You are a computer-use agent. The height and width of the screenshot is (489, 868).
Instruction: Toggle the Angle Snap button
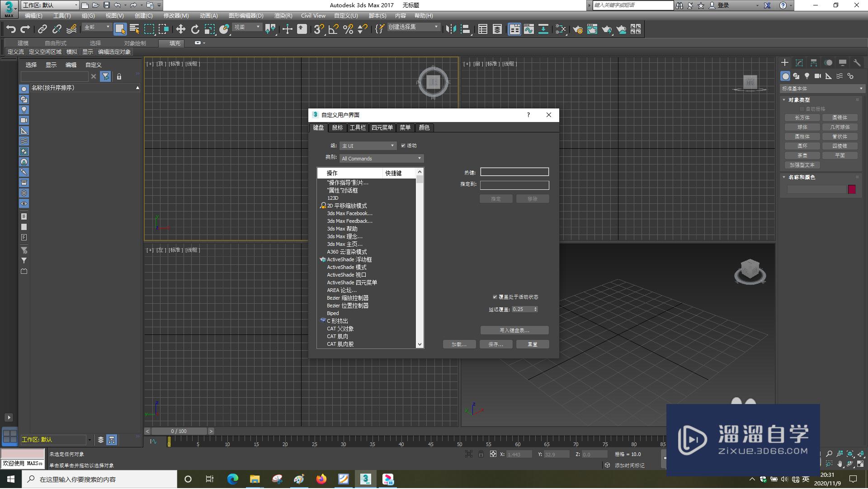[334, 29]
